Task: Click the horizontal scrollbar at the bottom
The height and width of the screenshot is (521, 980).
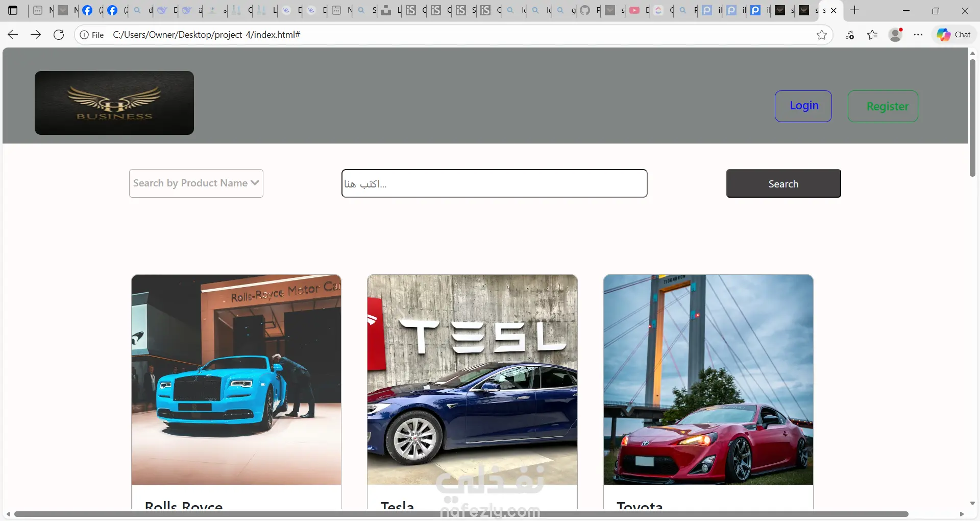Action: (461, 514)
